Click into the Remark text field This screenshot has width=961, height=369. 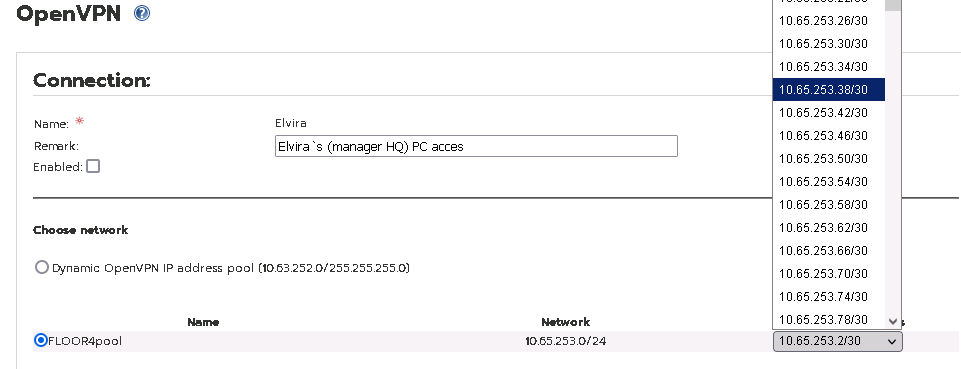click(476, 146)
